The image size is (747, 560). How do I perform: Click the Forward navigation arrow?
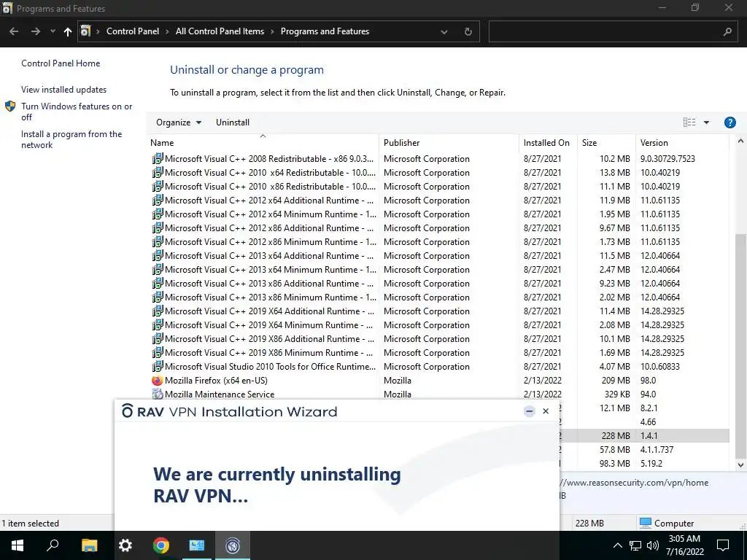pos(36,31)
